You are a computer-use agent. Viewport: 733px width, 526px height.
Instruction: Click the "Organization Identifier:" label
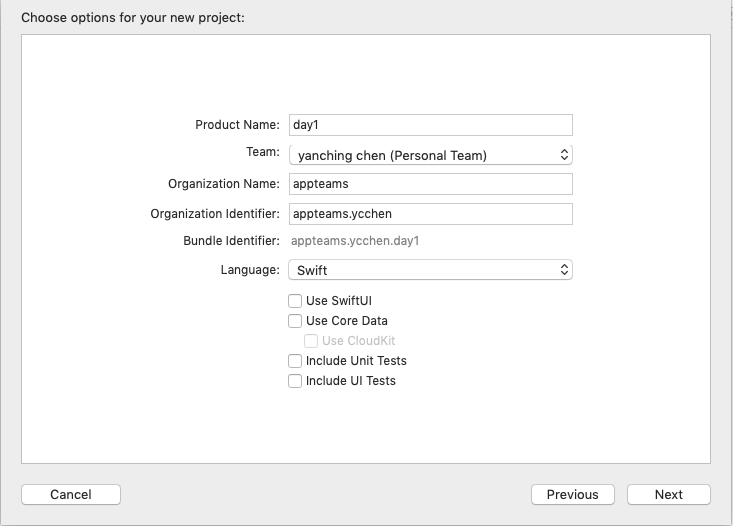click(215, 214)
